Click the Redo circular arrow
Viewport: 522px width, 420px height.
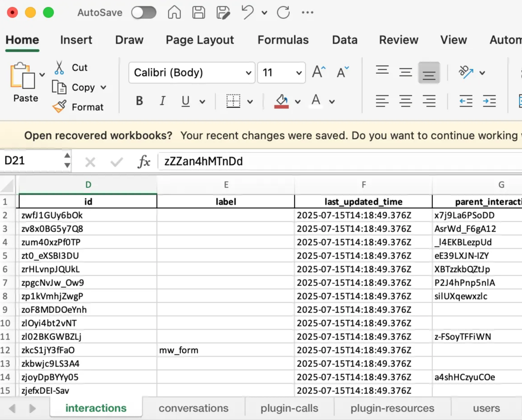[283, 13]
